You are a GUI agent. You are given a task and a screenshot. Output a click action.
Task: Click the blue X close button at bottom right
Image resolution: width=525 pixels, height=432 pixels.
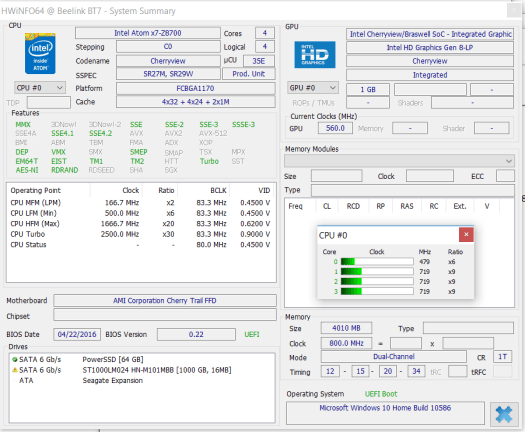point(504,414)
